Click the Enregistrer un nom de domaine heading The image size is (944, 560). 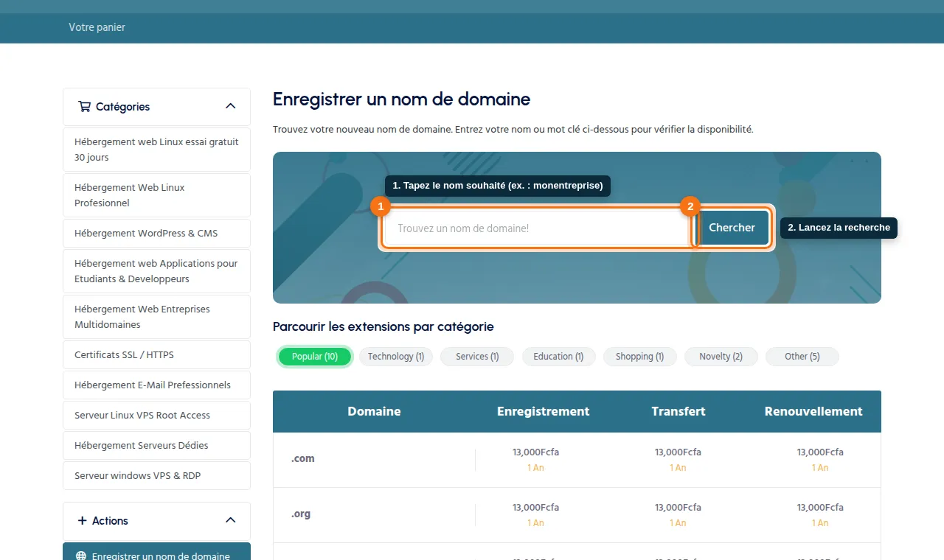(402, 99)
